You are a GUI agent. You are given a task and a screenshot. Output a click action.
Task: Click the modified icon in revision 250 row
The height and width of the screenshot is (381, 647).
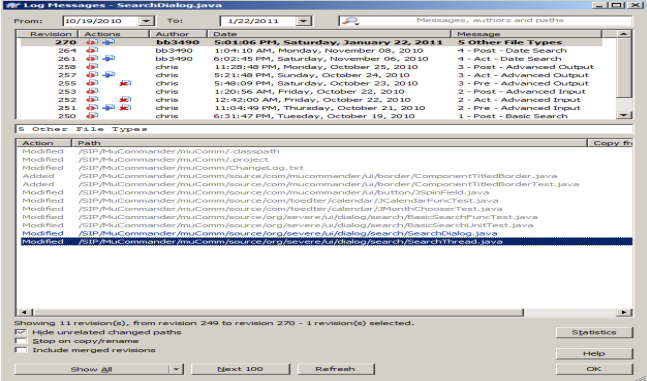[x=92, y=116]
